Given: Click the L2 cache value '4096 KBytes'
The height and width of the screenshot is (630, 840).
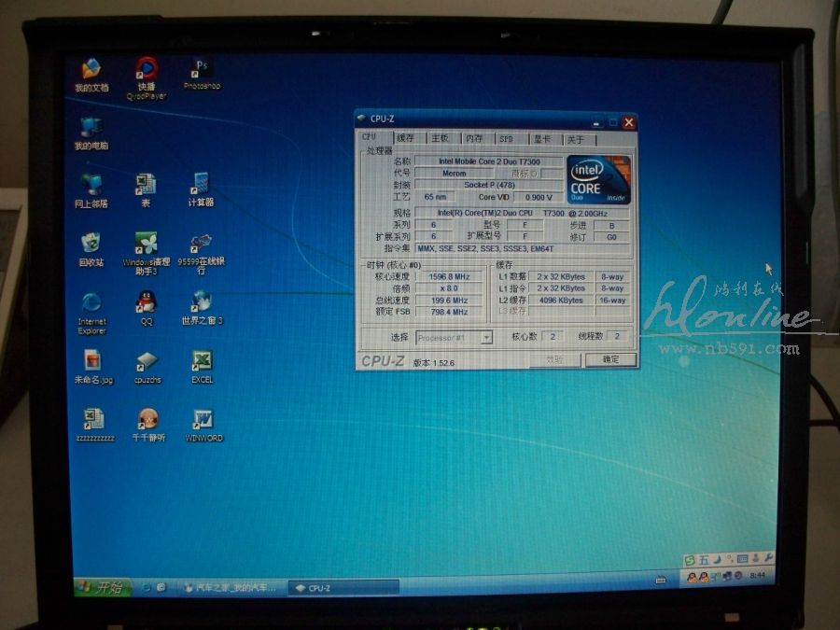Looking at the screenshot, I should [561, 300].
